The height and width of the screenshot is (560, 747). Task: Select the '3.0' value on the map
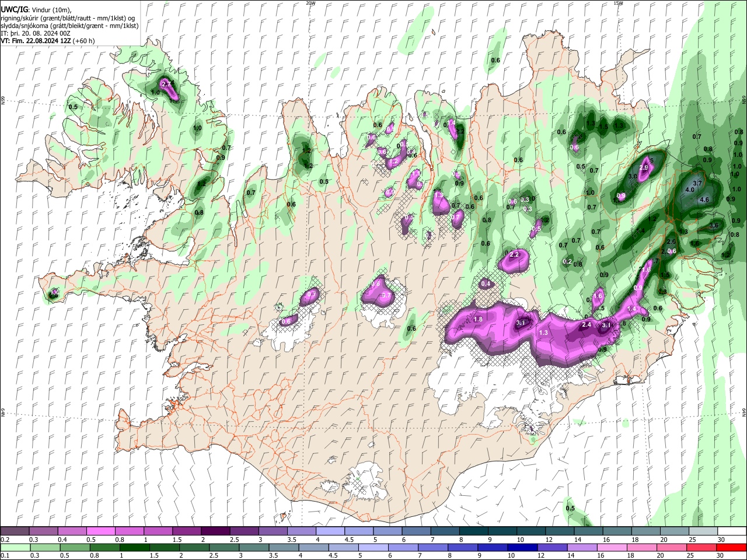(633, 176)
